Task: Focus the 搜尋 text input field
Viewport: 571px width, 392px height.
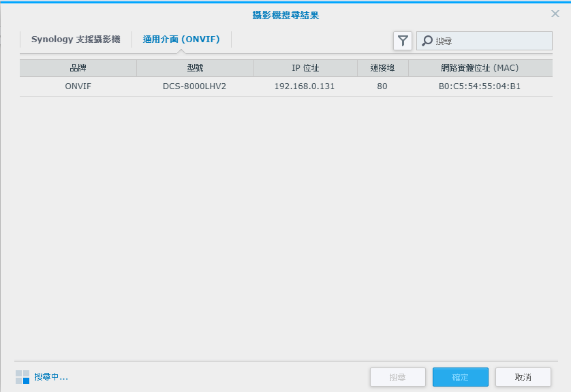Action: click(x=491, y=41)
